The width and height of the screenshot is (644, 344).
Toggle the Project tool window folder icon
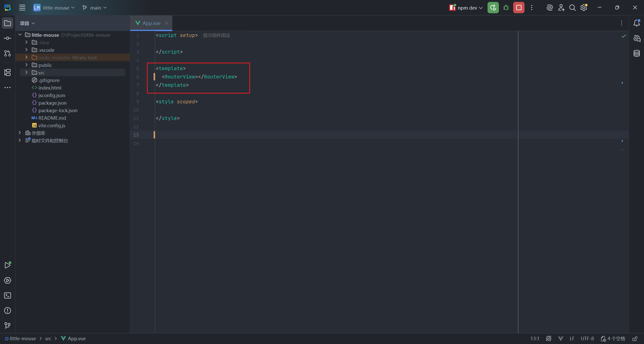point(8,23)
